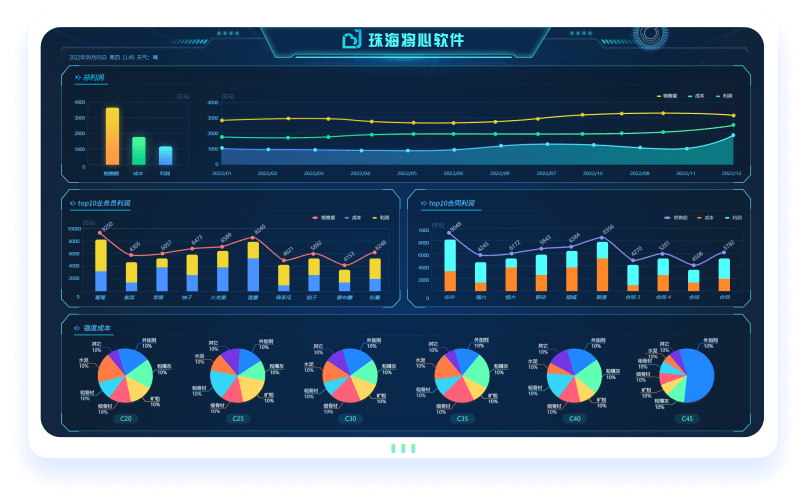Toggle green 成本 legend in 总利润 line chart
This screenshot has height=502, width=806.
(x=697, y=96)
